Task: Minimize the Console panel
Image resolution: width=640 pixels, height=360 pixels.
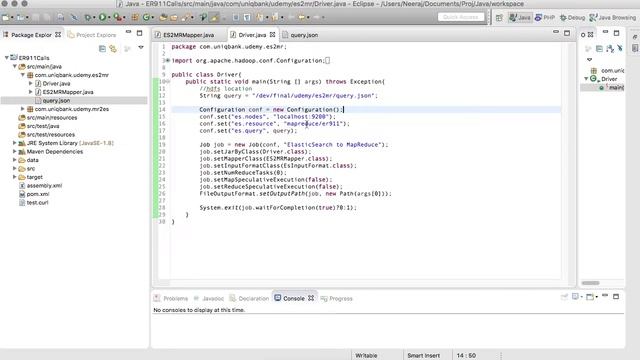Action: 605,296
